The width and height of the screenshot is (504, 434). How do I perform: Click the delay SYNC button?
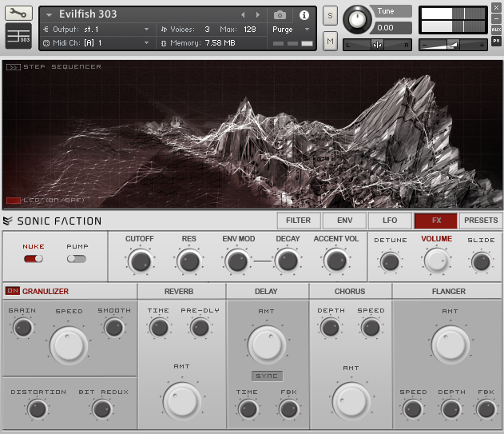pos(268,376)
